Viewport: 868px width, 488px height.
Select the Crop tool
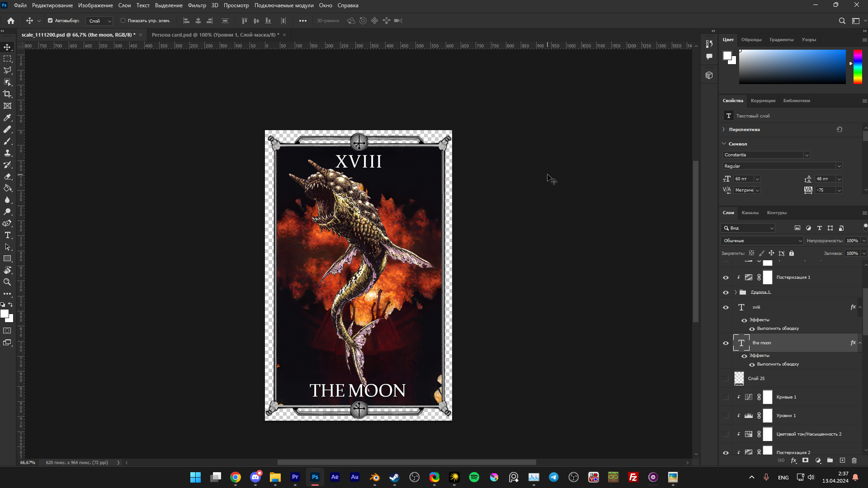(8, 94)
